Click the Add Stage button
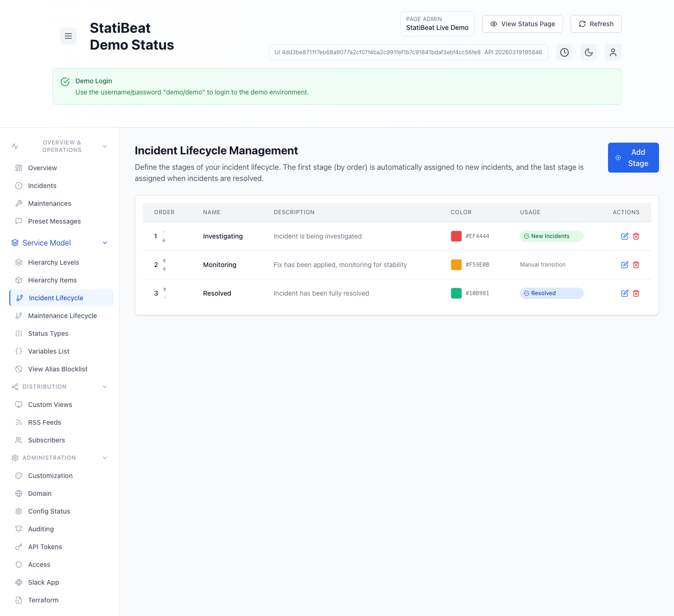 pyautogui.click(x=633, y=158)
